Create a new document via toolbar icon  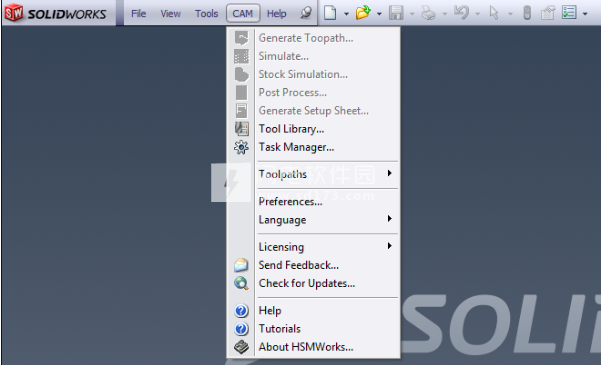(x=330, y=13)
